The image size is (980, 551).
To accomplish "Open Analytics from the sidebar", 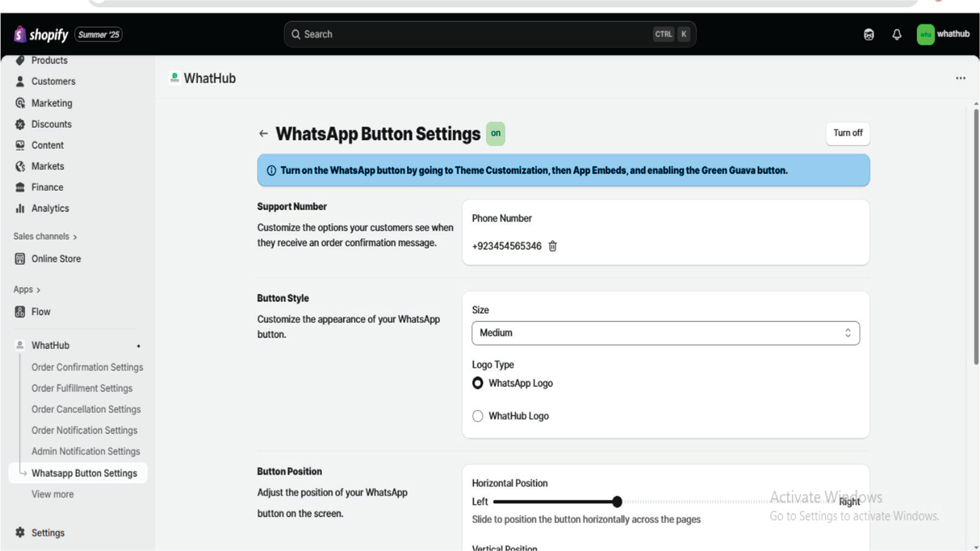I will click(x=50, y=208).
